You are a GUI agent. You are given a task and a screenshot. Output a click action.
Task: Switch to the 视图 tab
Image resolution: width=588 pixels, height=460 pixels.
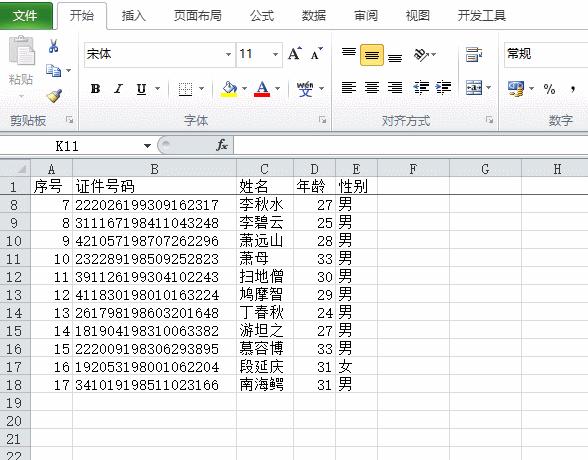(417, 16)
